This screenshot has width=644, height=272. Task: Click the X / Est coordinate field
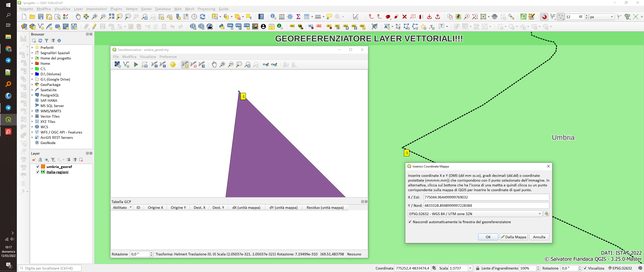coord(486,197)
